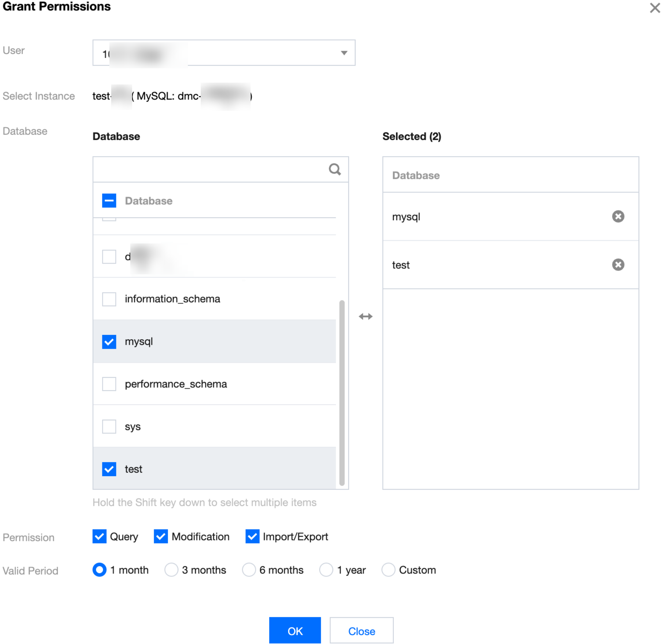Viewport: 662px width, 644px height.
Task: Click the database search magnifier icon
Action: pos(334,169)
